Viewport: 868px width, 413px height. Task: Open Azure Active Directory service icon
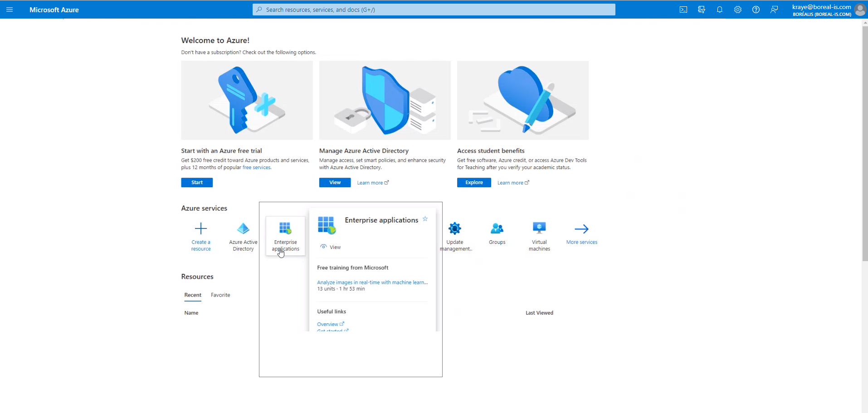pyautogui.click(x=243, y=228)
